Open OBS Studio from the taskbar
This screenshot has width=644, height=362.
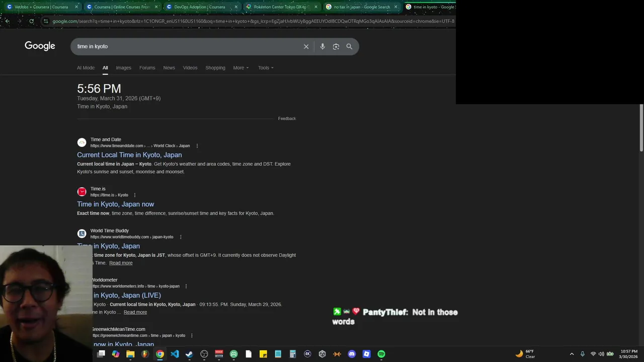coord(204,354)
